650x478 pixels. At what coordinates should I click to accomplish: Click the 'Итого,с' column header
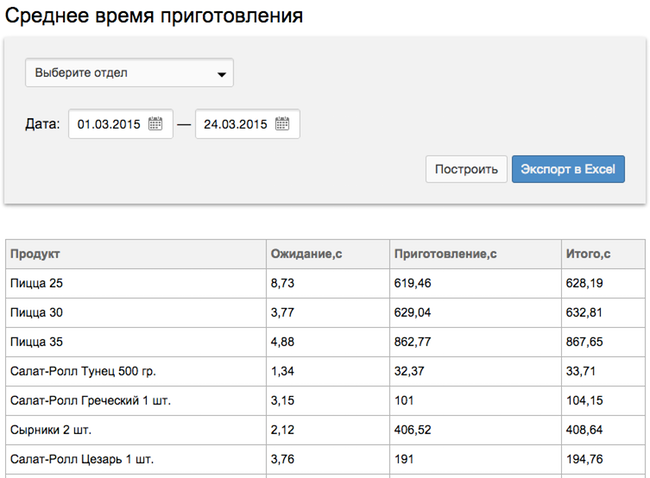click(x=603, y=254)
